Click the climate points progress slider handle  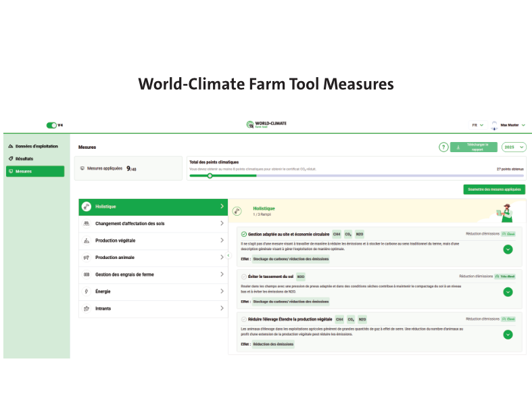210,175
